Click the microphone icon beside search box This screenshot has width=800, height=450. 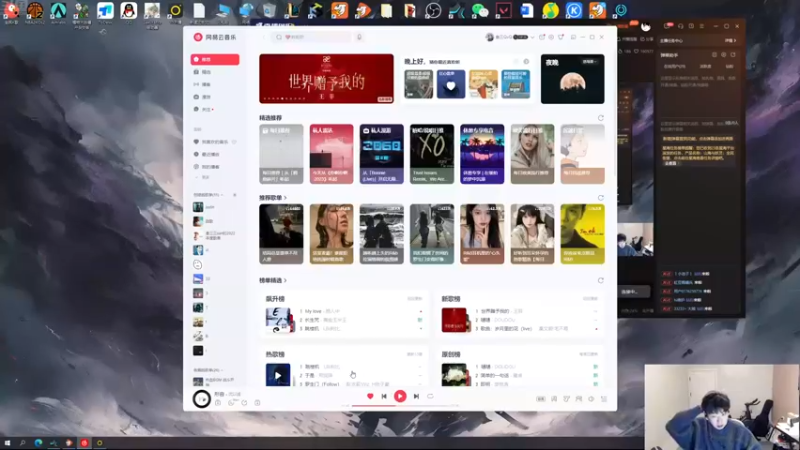(x=359, y=37)
